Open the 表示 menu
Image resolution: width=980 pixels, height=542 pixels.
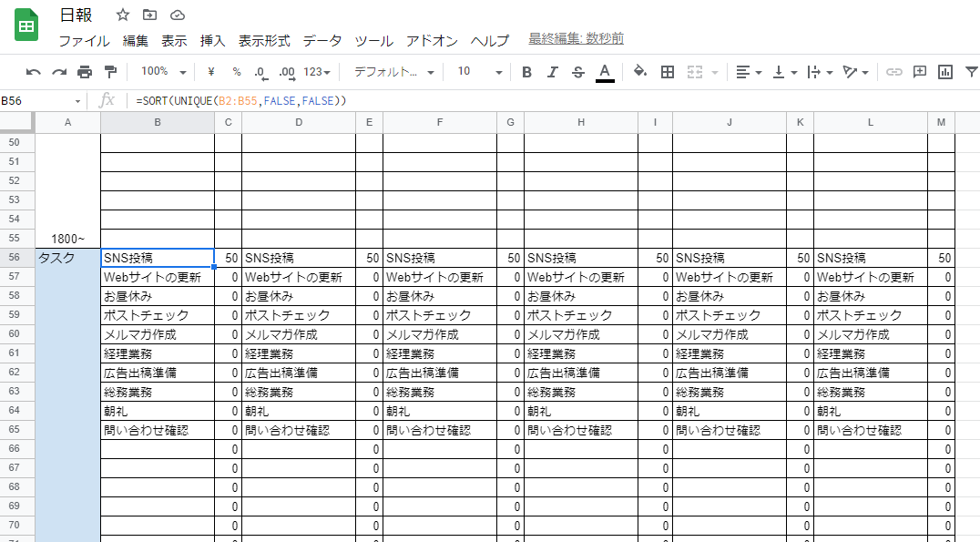pos(174,41)
